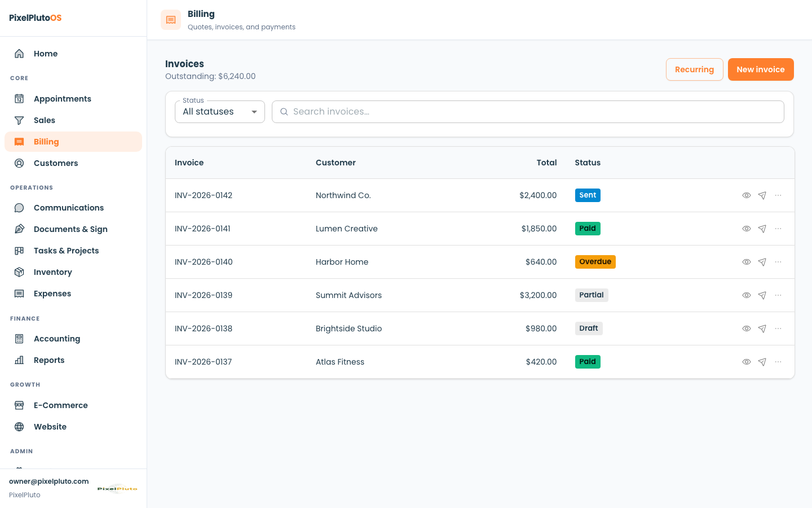The image size is (812, 508).
Task: Click invoice number INV-2026-0139
Action: point(204,295)
